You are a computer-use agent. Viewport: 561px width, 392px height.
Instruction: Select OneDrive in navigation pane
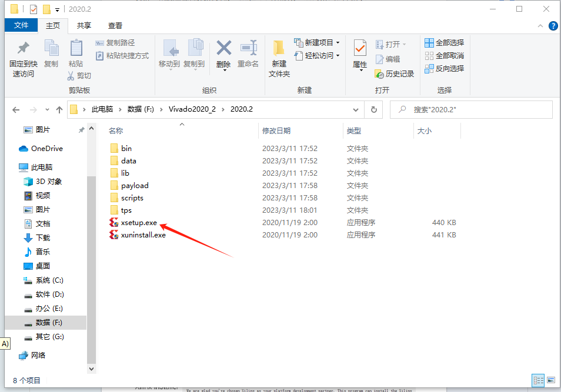(x=41, y=149)
